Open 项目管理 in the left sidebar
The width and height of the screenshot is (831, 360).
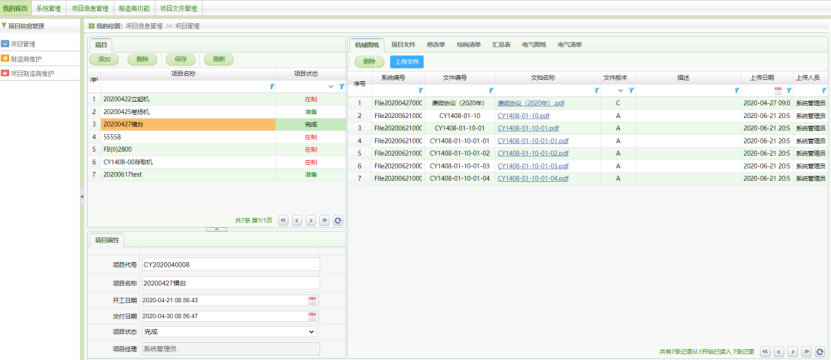[23, 43]
